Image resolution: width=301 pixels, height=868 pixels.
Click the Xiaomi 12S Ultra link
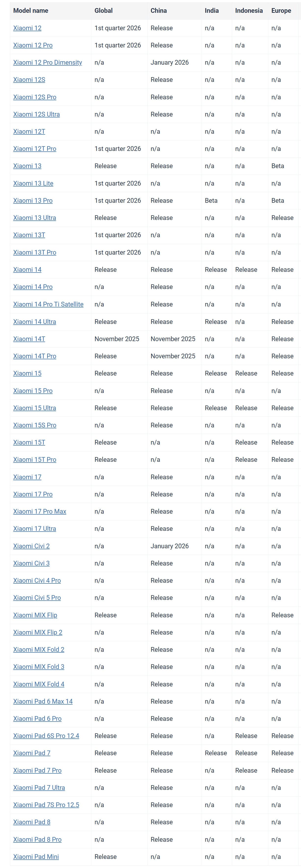pyautogui.click(x=36, y=114)
